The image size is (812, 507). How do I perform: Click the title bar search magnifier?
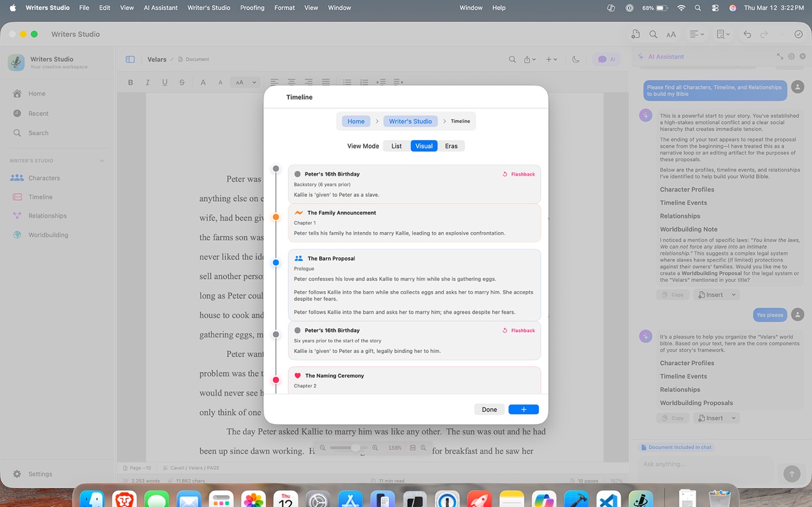[653, 35]
